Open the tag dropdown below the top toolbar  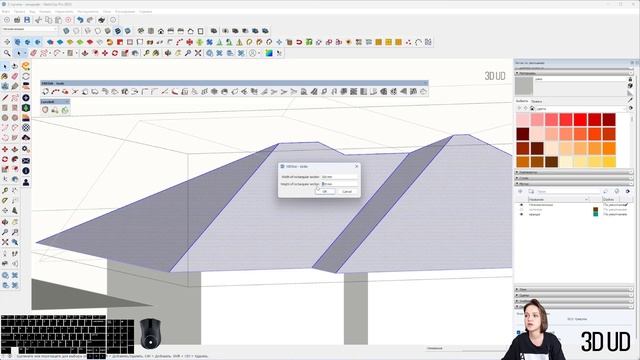pyautogui.click(x=29, y=29)
